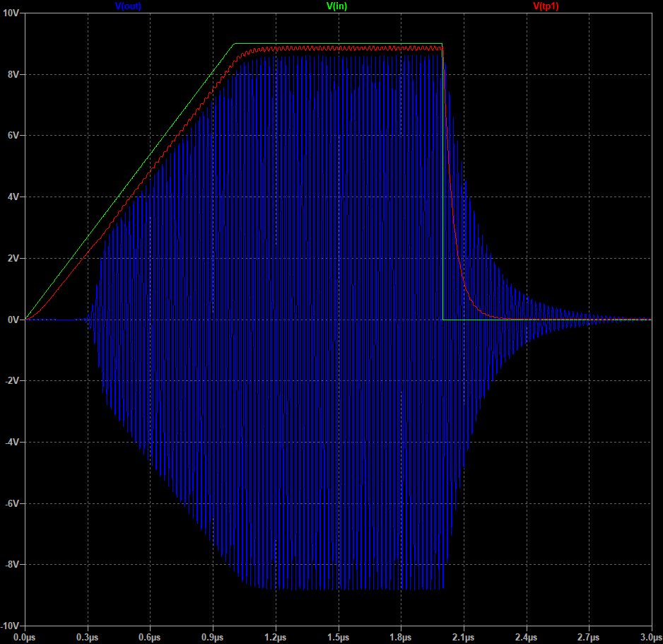The height and width of the screenshot is (644, 663).
Task: Click the 6V vertical axis tick label
Action: click(13, 136)
